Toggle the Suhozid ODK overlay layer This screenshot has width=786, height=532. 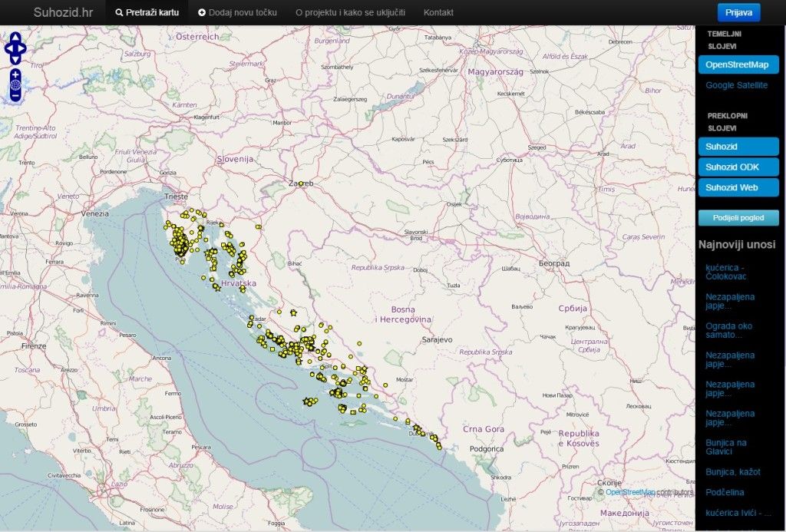(738, 167)
